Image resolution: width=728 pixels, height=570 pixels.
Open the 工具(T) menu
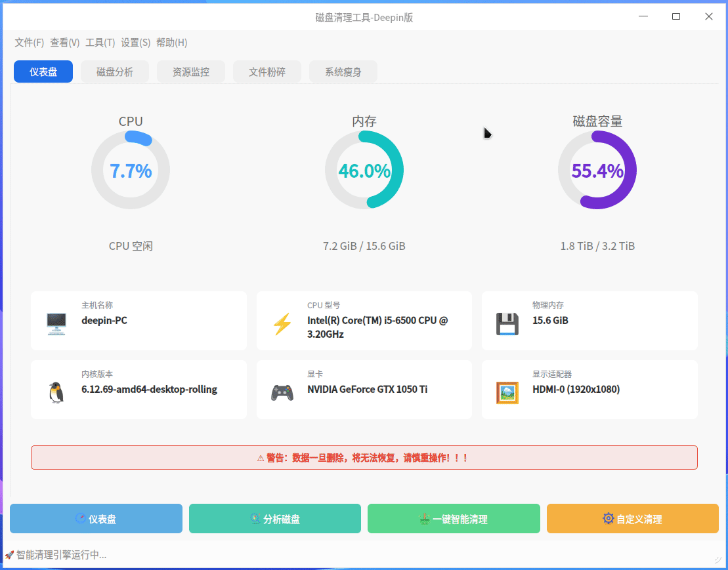(x=100, y=43)
